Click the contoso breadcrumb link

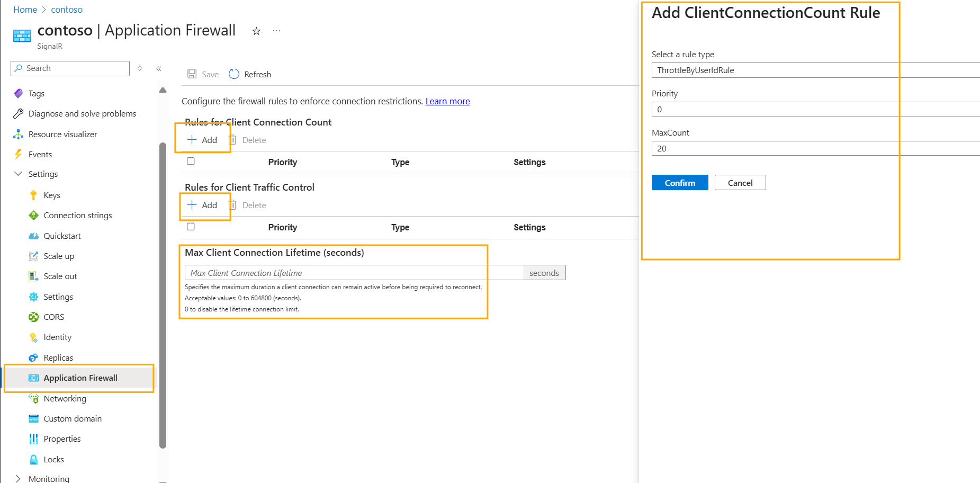tap(67, 10)
